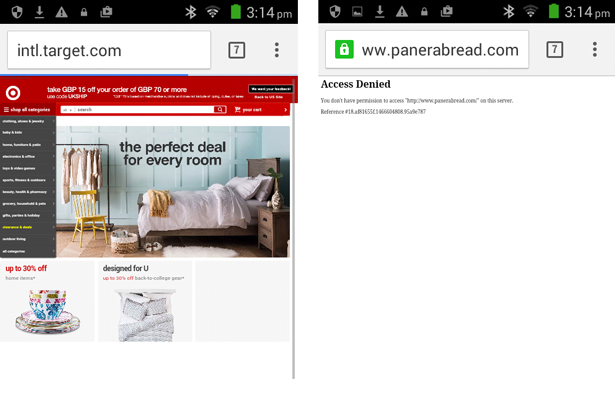This screenshot has width=615, height=404.
Task: Click the Target bullseye logo
Action: [x=13, y=91]
